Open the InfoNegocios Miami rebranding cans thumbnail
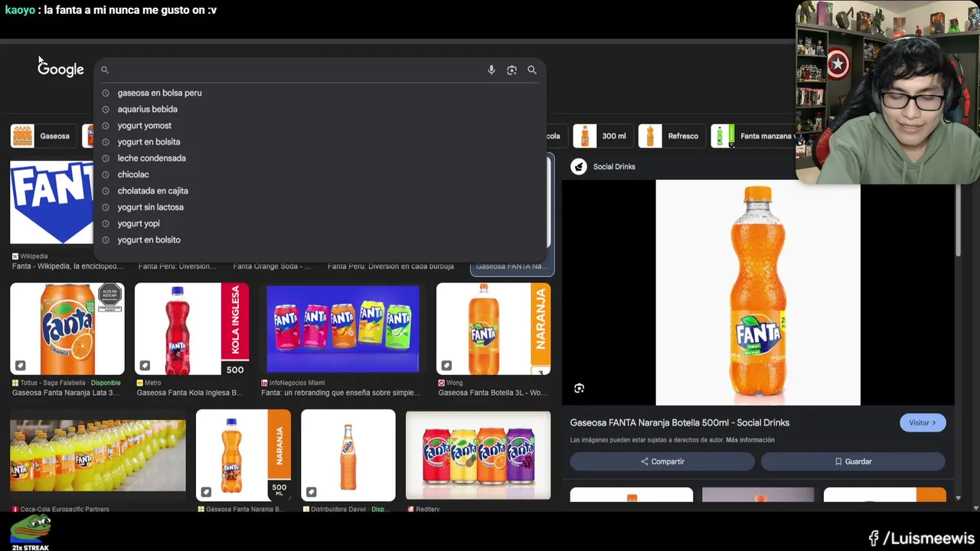Screen dimensions: 980x551 click(x=342, y=328)
